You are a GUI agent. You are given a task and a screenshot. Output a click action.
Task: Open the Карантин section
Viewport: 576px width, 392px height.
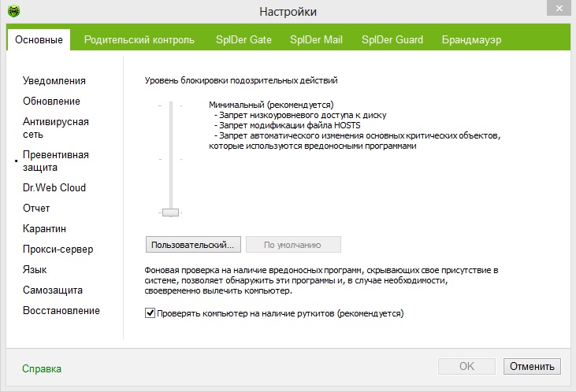[x=44, y=228]
